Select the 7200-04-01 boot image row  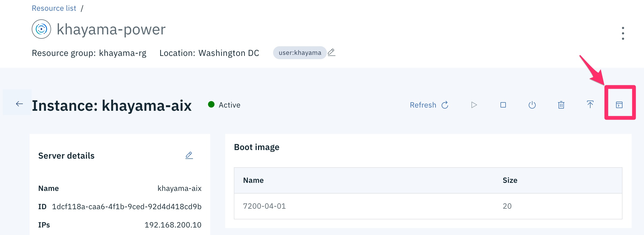pos(264,206)
